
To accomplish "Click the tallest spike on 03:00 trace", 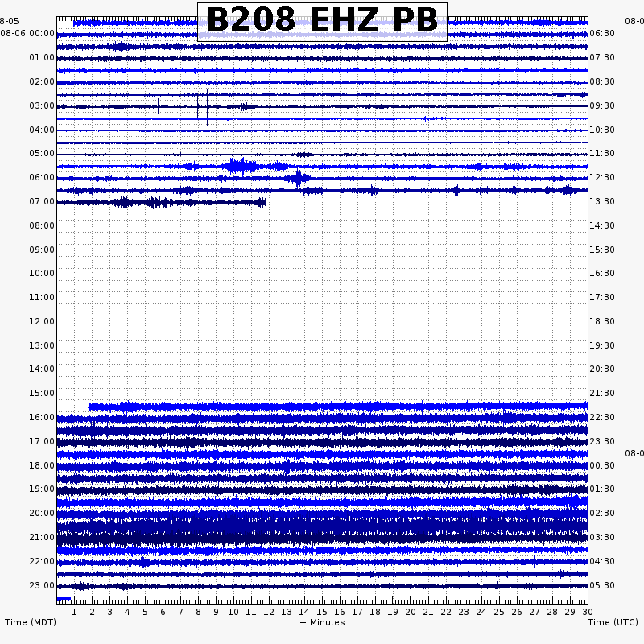I will tap(208, 107).
